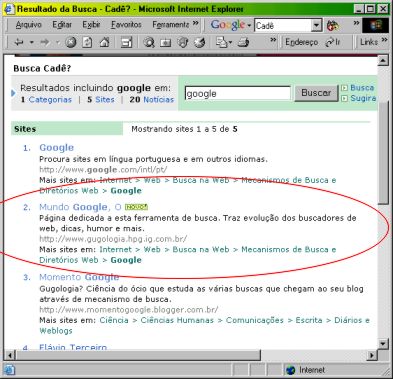
Task: Open the Ferramentas menu
Action: (x=171, y=24)
